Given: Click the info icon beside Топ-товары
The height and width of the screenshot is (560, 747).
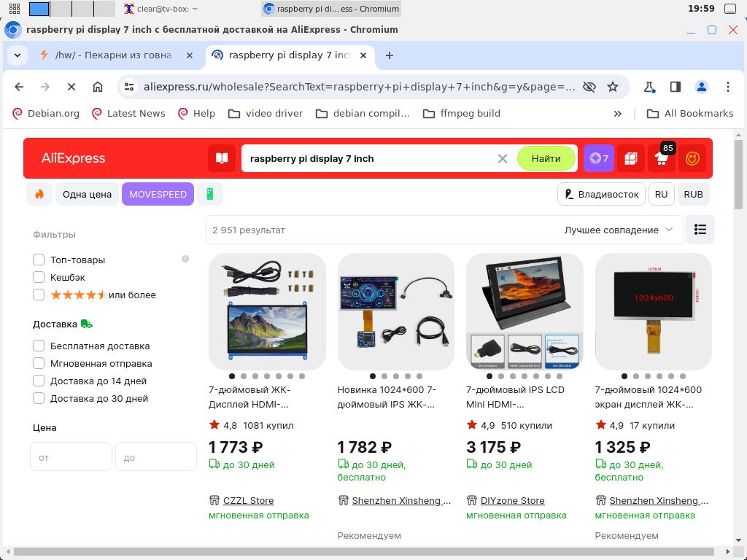Looking at the screenshot, I should coord(185,259).
